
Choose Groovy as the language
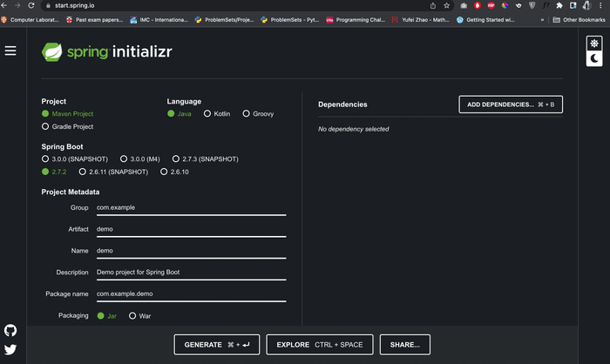258,113
